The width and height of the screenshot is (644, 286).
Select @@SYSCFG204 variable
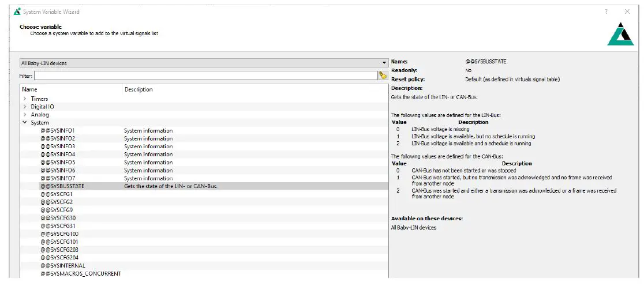[x=59, y=258]
